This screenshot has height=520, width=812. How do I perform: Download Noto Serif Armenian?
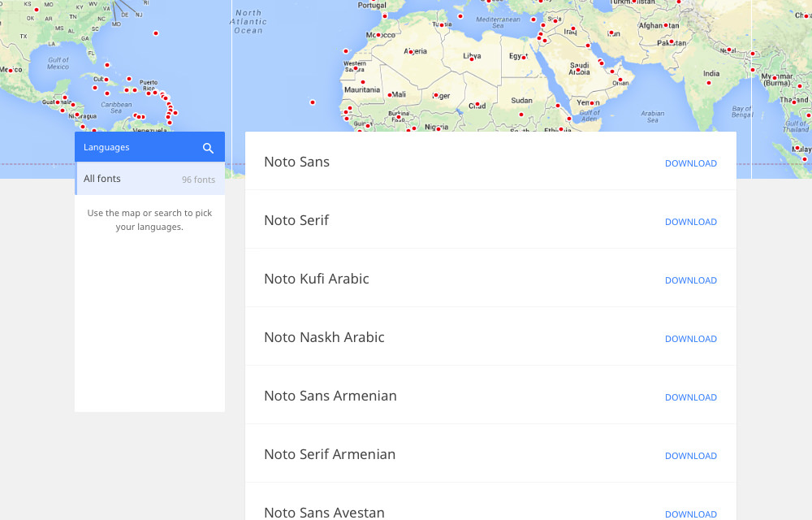pyautogui.click(x=691, y=456)
